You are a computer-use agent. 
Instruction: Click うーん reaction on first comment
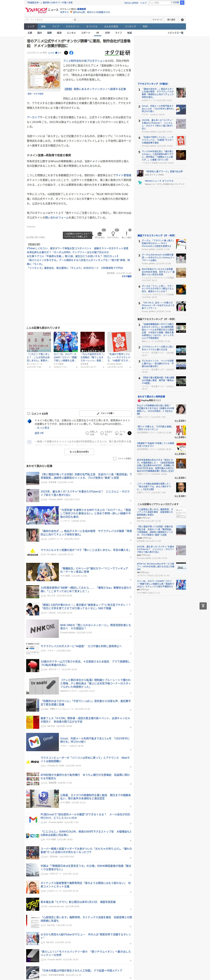tap(117, 433)
